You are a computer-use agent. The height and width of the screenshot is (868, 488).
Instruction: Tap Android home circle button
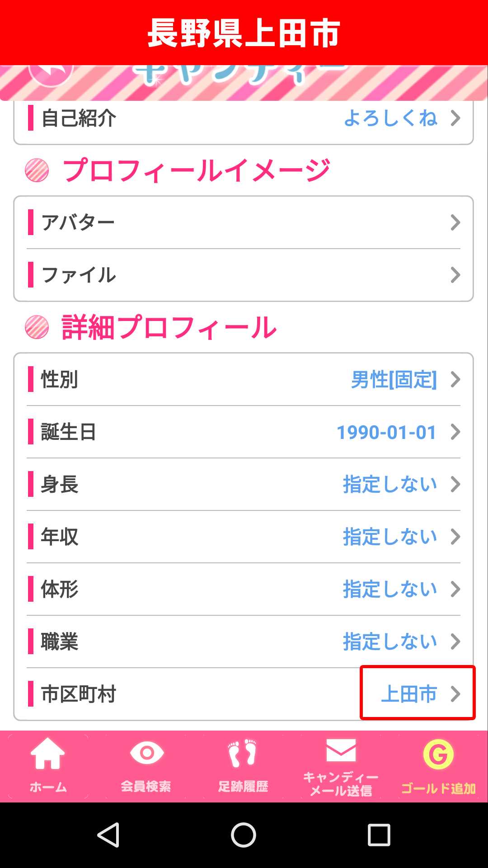244,835
